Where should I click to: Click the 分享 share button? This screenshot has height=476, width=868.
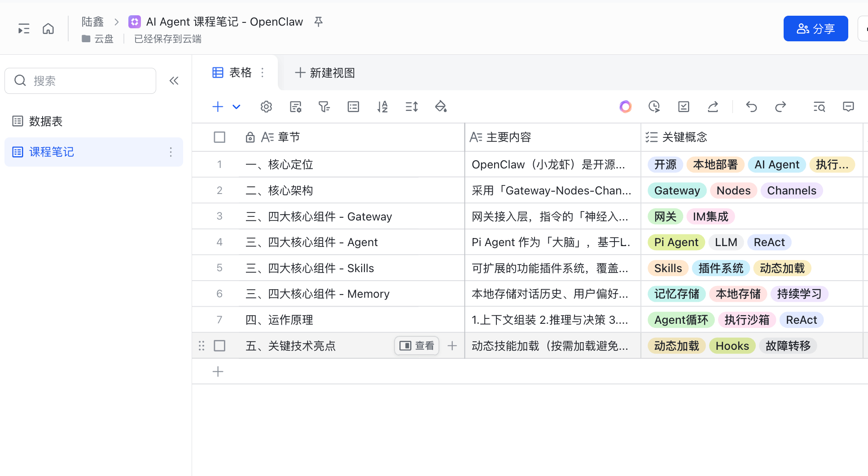pos(815,28)
